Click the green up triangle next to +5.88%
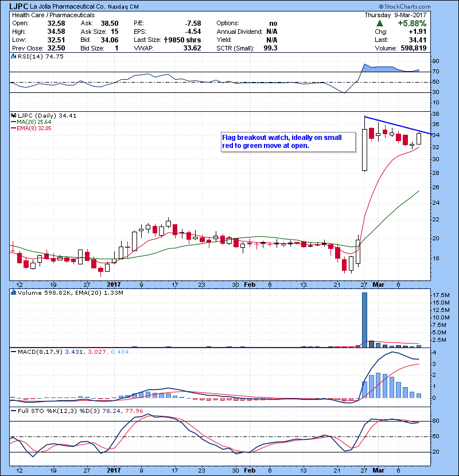 click(379, 24)
